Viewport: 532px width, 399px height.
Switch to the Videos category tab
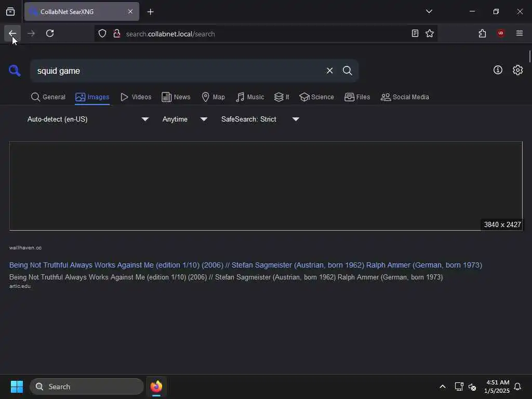(136, 97)
